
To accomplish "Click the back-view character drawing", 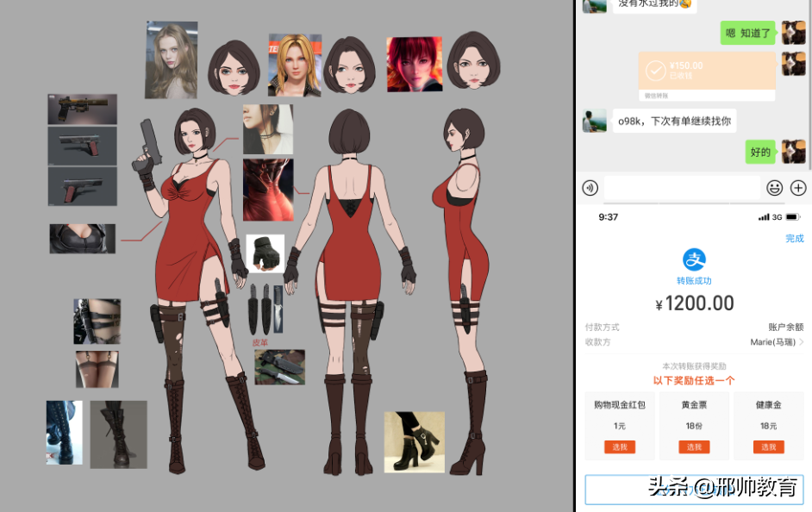I will [350, 291].
